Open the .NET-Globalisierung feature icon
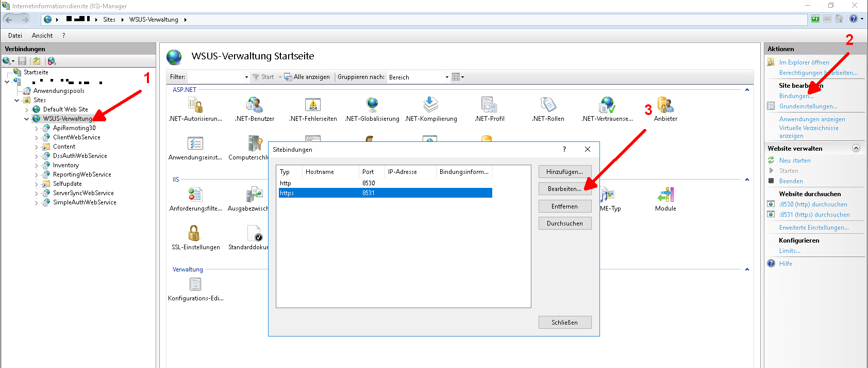 pos(372,105)
